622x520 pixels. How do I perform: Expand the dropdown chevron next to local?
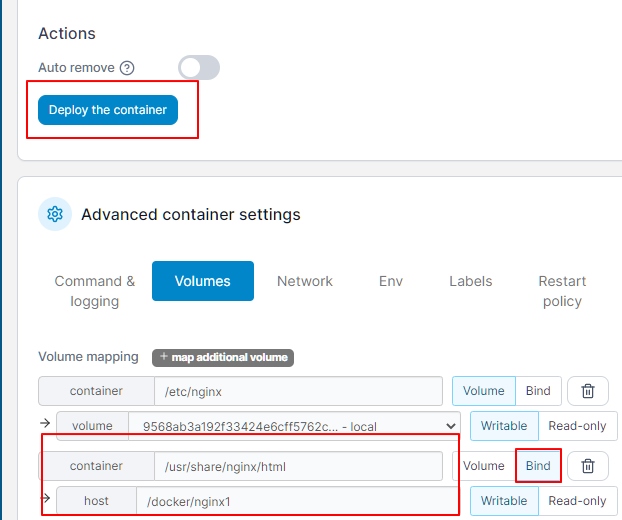point(450,426)
